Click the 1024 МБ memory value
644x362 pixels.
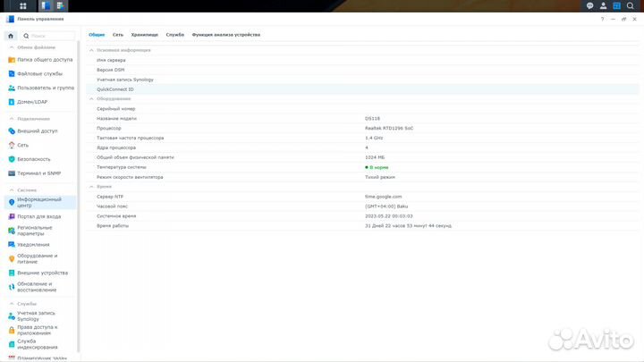click(x=375, y=157)
